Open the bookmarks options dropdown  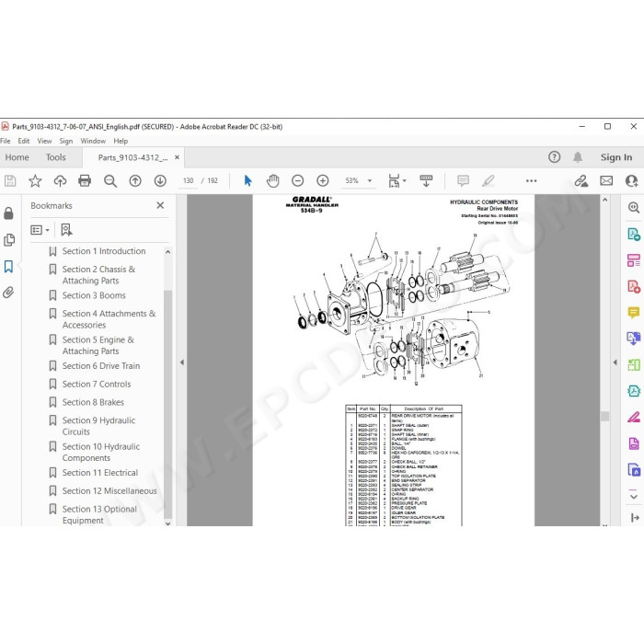pyautogui.click(x=40, y=230)
